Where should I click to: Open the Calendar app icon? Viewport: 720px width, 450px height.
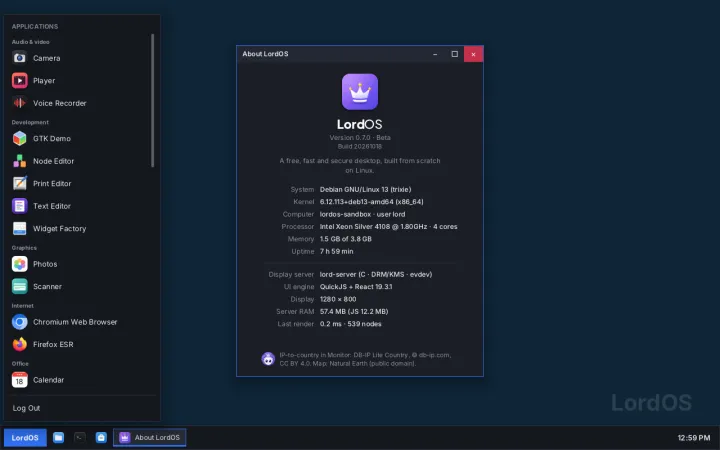pyautogui.click(x=19, y=380)
